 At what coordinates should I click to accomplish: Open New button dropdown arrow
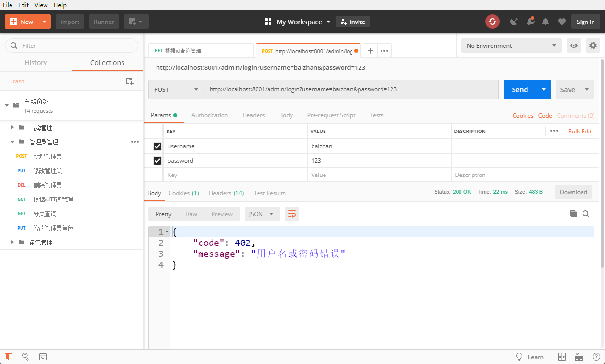tap(45, 22)
